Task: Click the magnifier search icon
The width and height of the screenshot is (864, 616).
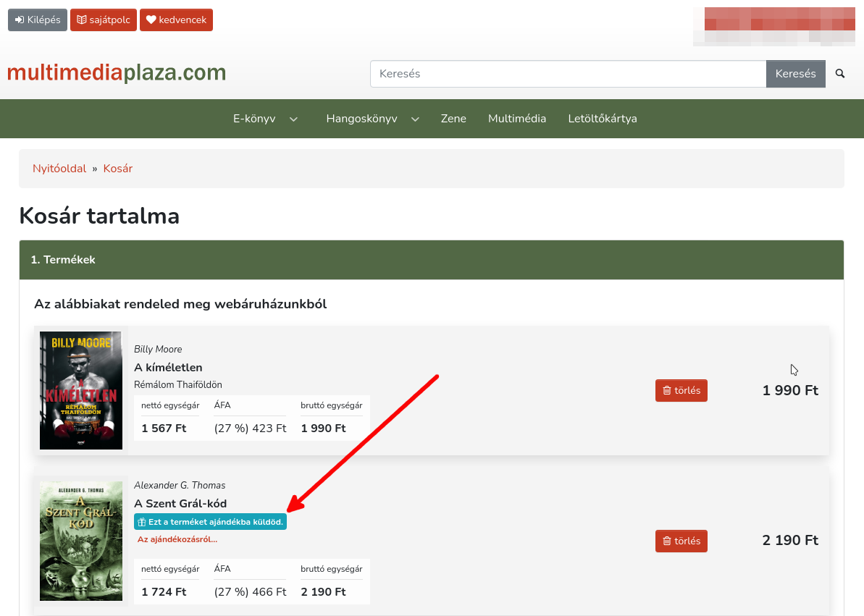Action: click(840, 74)
